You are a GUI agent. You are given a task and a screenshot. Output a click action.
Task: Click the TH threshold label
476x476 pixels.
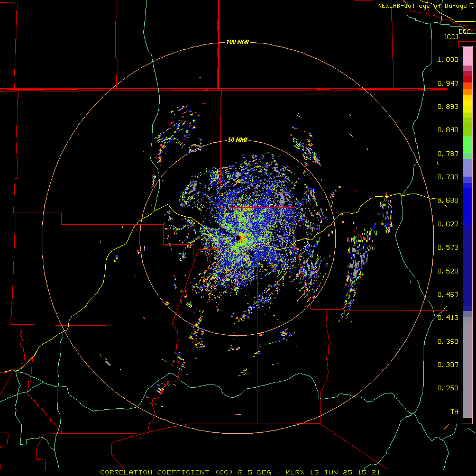pos(454,412)
